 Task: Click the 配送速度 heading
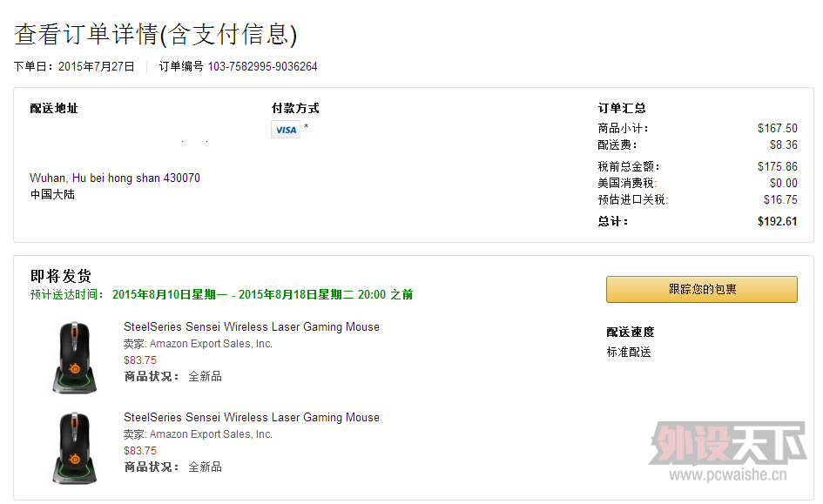(x=631, y=332)
